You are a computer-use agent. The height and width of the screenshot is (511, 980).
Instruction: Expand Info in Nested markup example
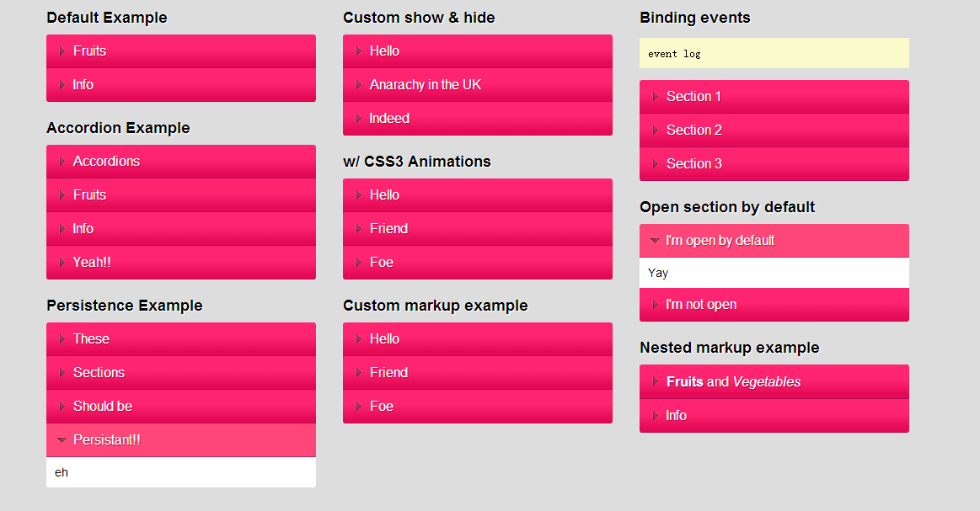pos(774,416)
